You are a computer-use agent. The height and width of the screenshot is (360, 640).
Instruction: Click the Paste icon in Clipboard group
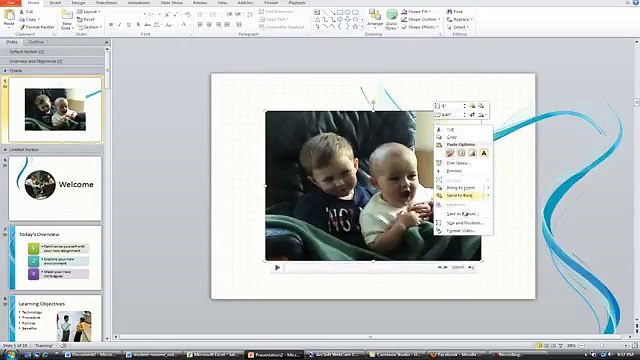(9, 16)
